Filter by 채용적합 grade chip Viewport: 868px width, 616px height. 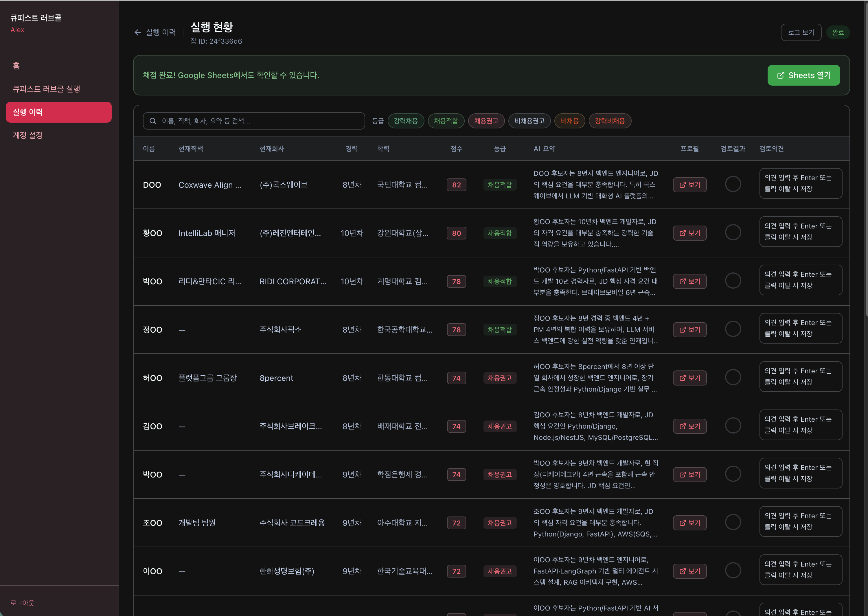pos(446,121)
